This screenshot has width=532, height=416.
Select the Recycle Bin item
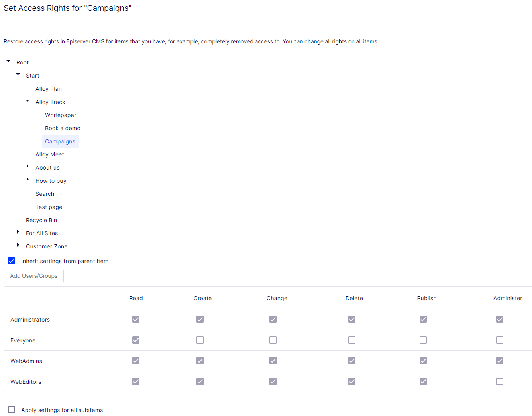(x=41, y=220)
